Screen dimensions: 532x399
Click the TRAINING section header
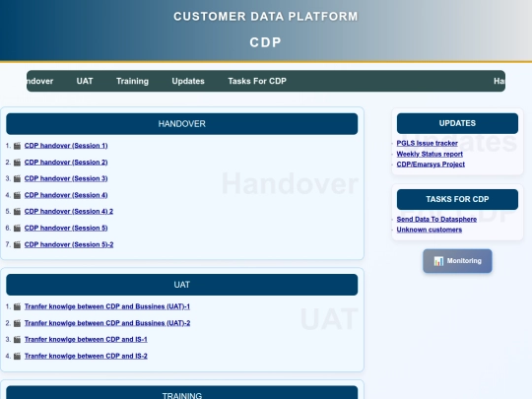click(x=182, y=392)
